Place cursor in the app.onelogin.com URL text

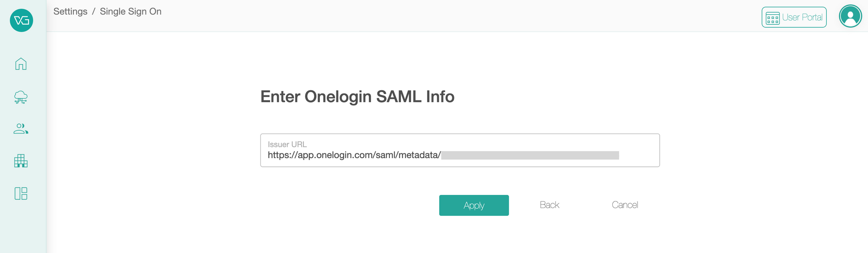pyautogui.click(x=354, y=155)
